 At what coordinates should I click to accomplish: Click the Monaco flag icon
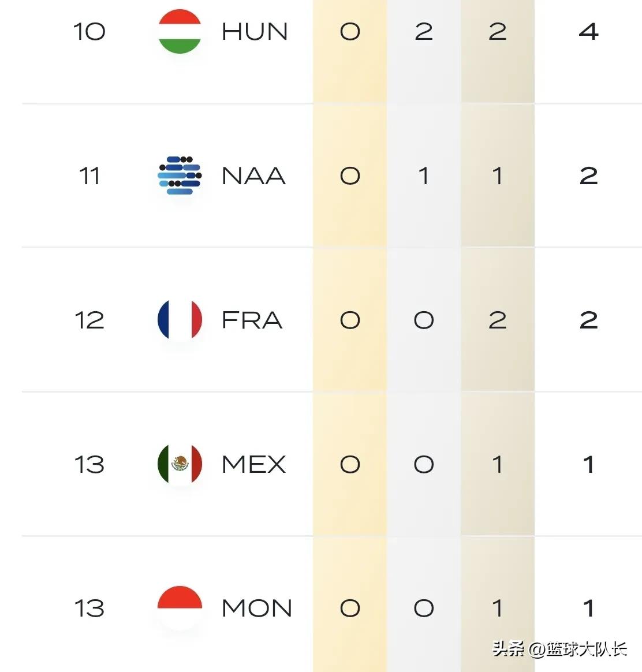point(180,608)
